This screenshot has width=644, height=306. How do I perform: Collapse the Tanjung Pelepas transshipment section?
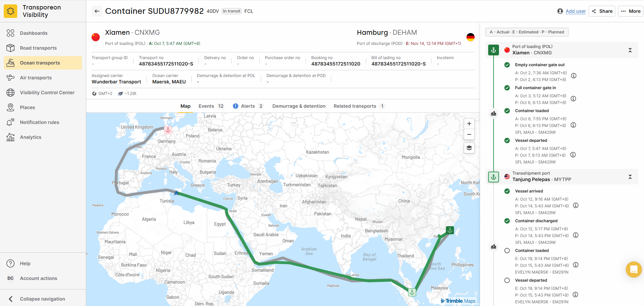(630, 177)
